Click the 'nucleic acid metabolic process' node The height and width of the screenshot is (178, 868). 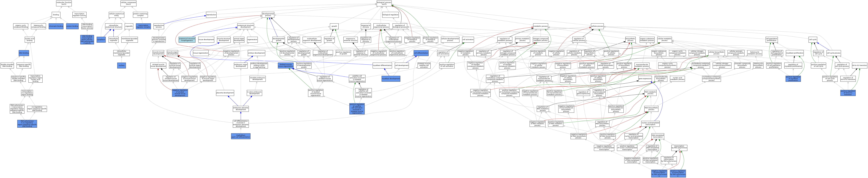677,79
